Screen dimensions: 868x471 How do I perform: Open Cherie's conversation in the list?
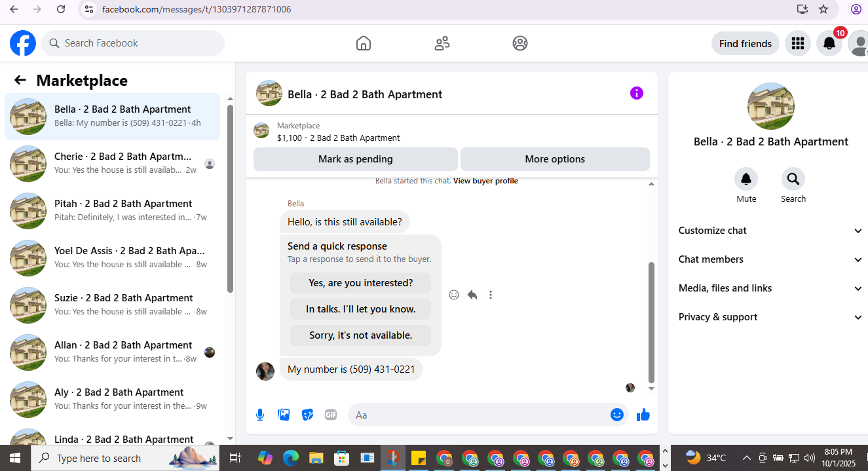(113, 164)
